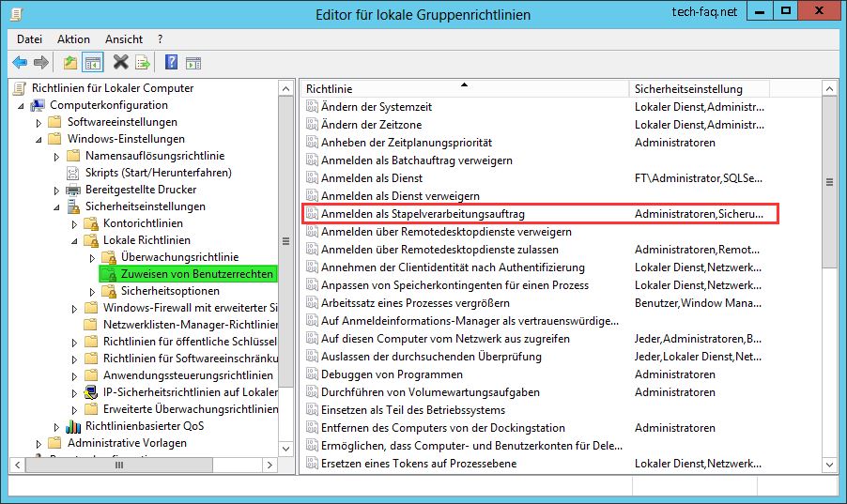Select Auslassen der durchsuchenden Überprüfung policy

[431, 356]
